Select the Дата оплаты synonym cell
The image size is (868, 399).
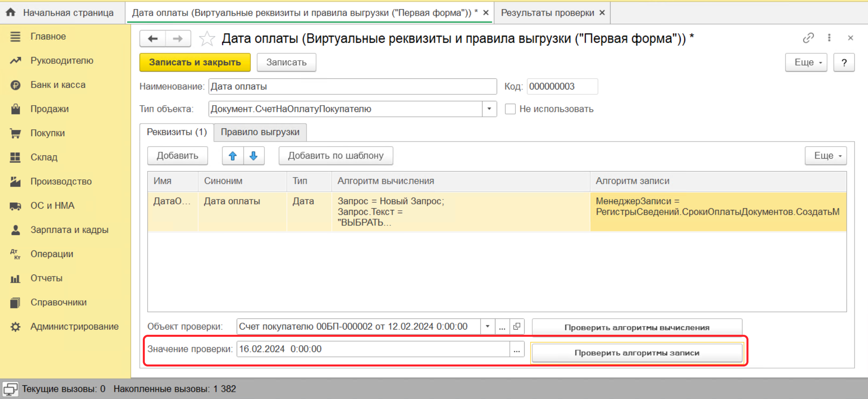point(242,212)
